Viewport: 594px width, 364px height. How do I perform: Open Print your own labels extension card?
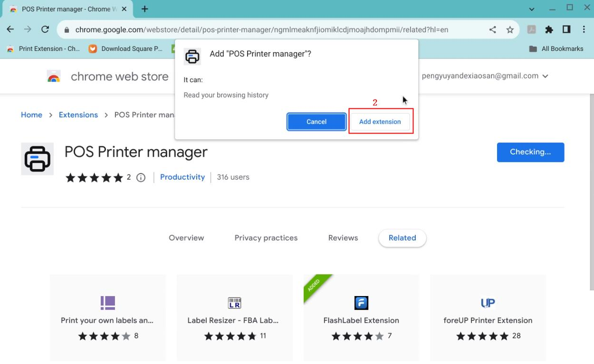point(108,317)
